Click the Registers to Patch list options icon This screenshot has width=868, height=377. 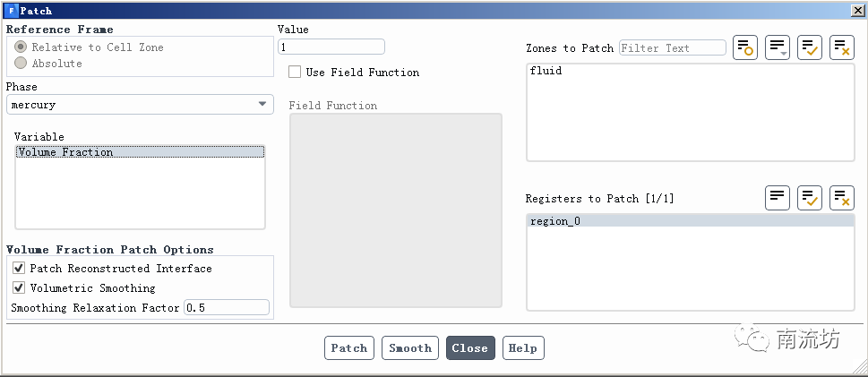778,198
